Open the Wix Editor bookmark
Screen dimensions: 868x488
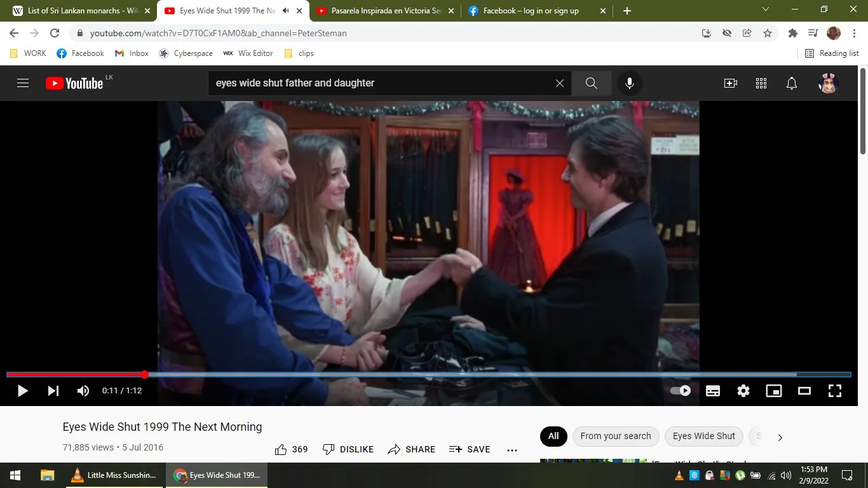pyautogui.click(x=248, y=53)
